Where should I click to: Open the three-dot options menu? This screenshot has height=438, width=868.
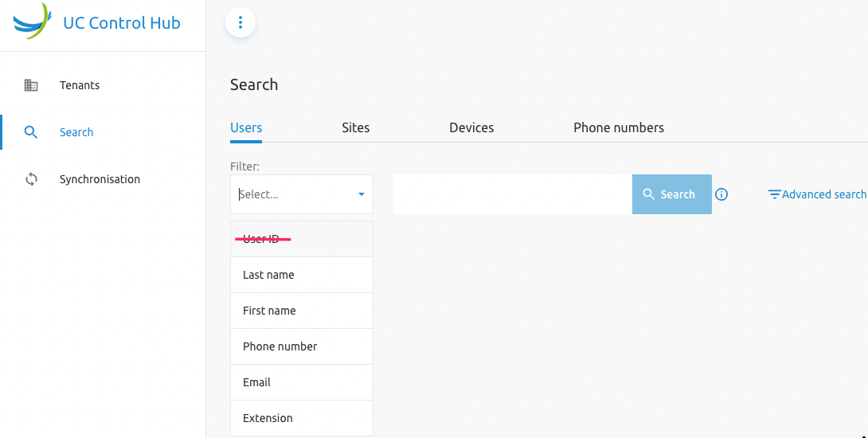(240, 22)
